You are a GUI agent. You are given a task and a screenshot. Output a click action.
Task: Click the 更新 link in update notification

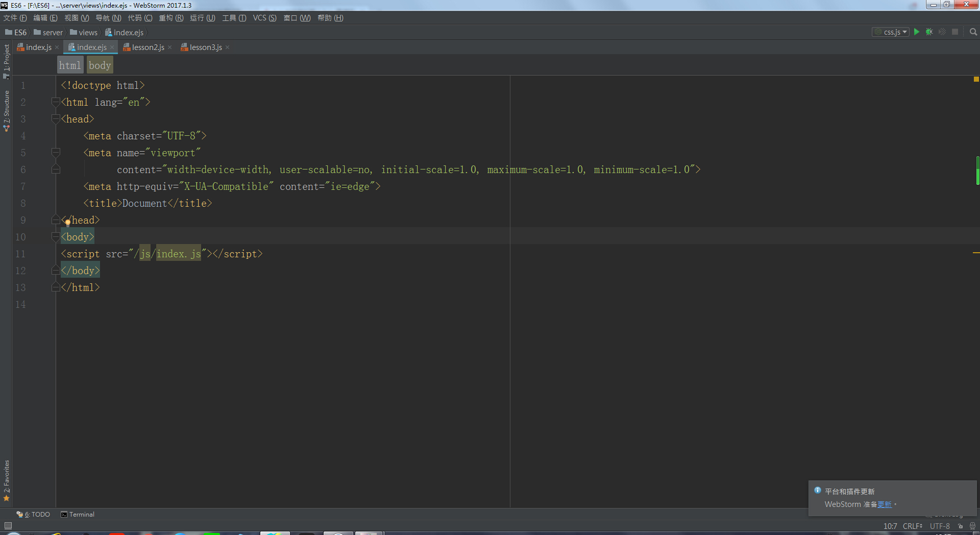(x=884, y=504)
